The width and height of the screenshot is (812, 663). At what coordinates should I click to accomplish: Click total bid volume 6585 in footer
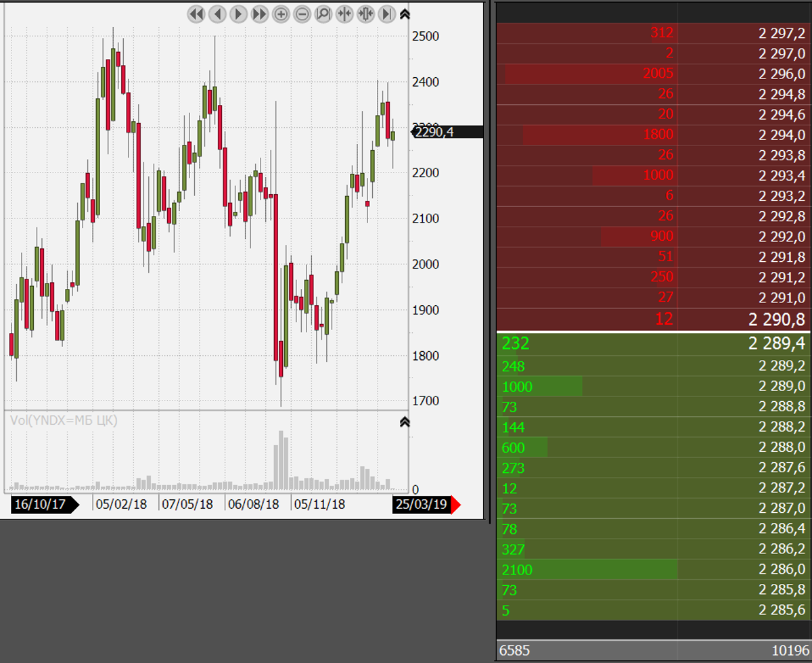(x=516, y=650)
